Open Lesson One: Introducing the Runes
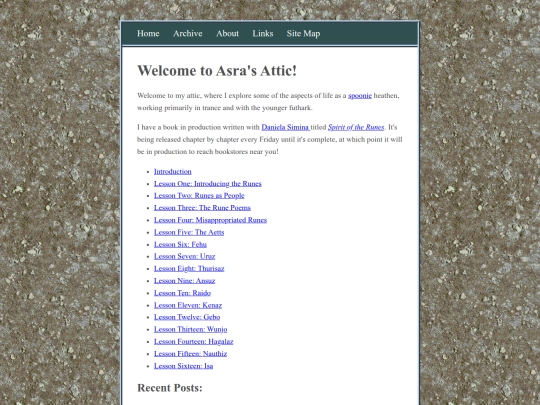This screenshot has height=405, width=540. click(208, 184)
